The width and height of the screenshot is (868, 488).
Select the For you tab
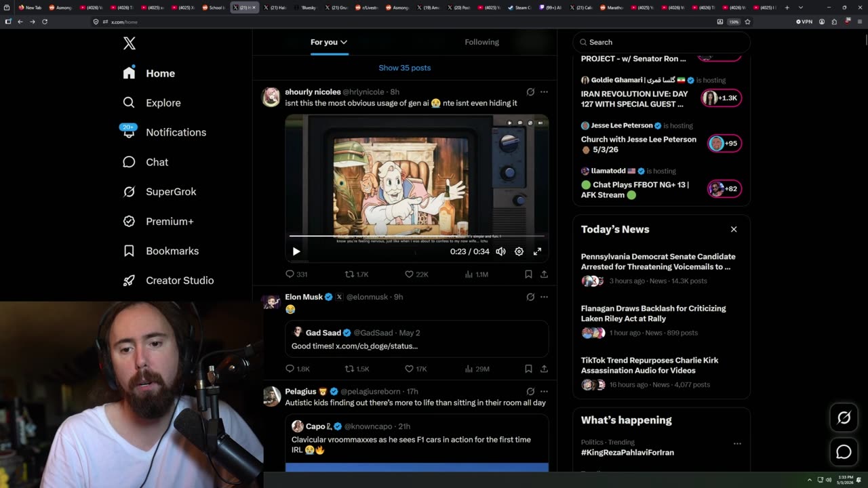(329, 42)
